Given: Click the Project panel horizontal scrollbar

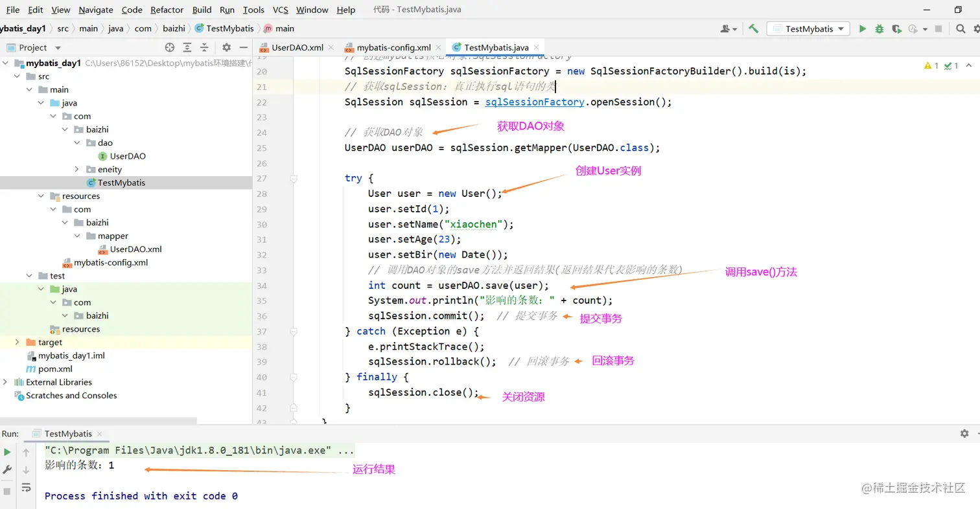Looking at the screenshot, I should coord(99,420).
